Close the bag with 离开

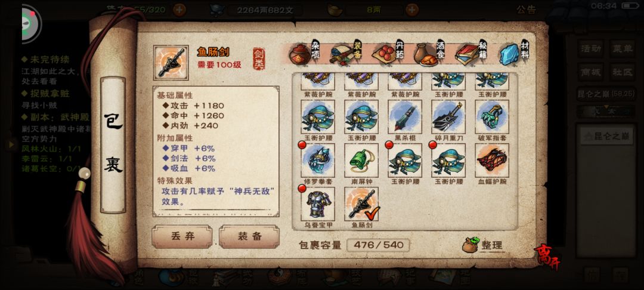(x=548, y=257)
